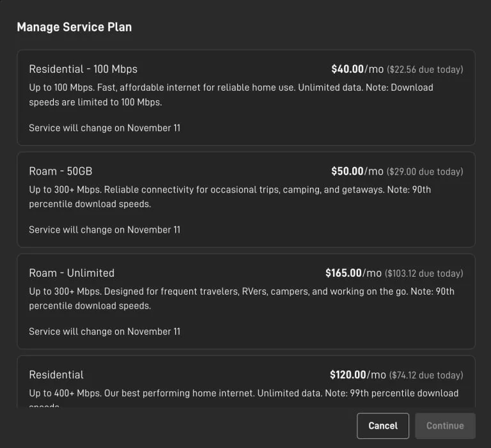
Task: Click the Continue button
Action: 445,426
